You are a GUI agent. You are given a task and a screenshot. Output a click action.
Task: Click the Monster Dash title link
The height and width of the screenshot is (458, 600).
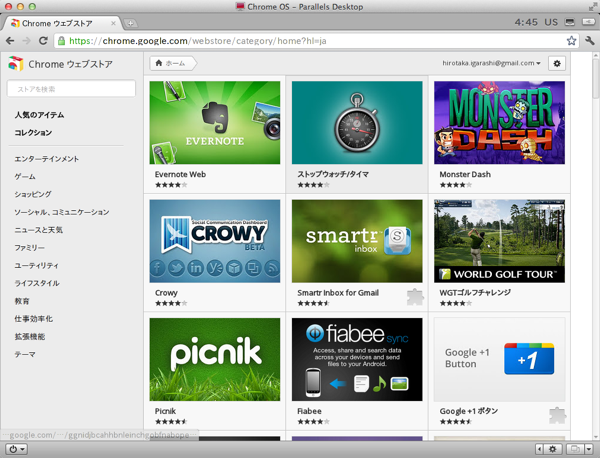point(465,174)
